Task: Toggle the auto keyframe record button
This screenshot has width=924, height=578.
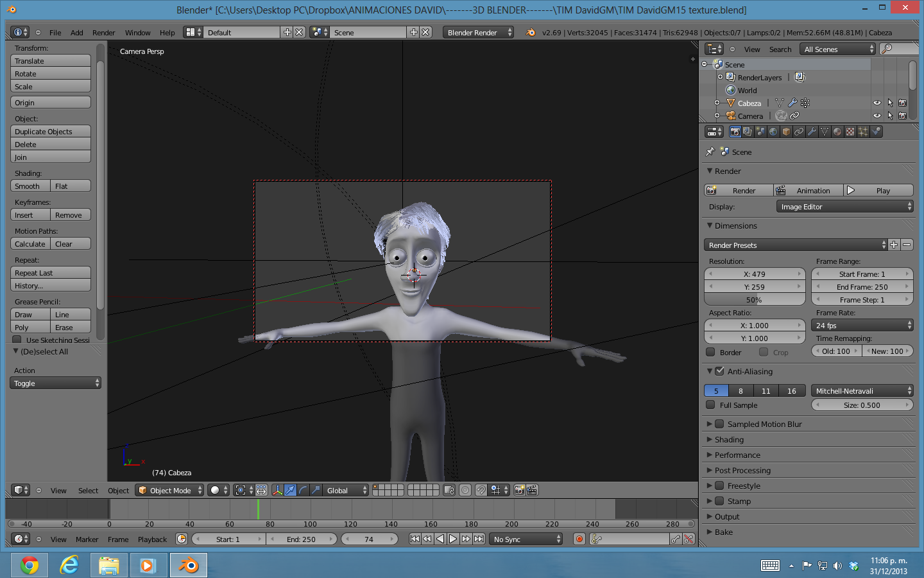Action: [579, 539]
